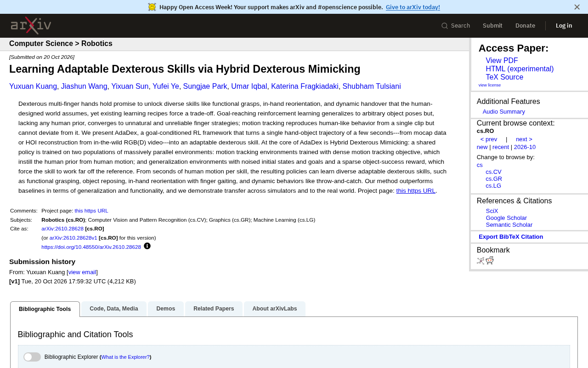This screenshot has width=588, height=368.
Task: Click the arXiv:2610.28628v1 version link
Action: point(73,238)
